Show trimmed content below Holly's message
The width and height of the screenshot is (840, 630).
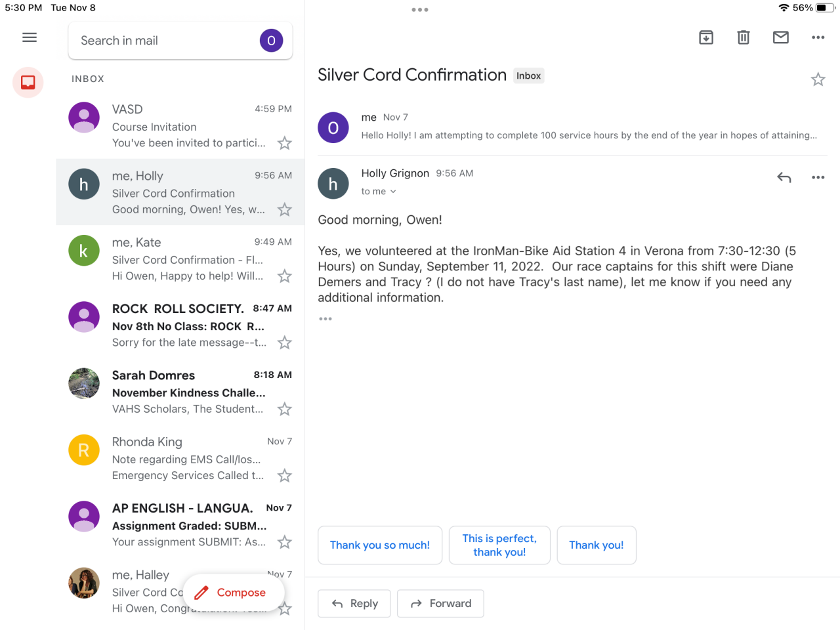[325, 319]
